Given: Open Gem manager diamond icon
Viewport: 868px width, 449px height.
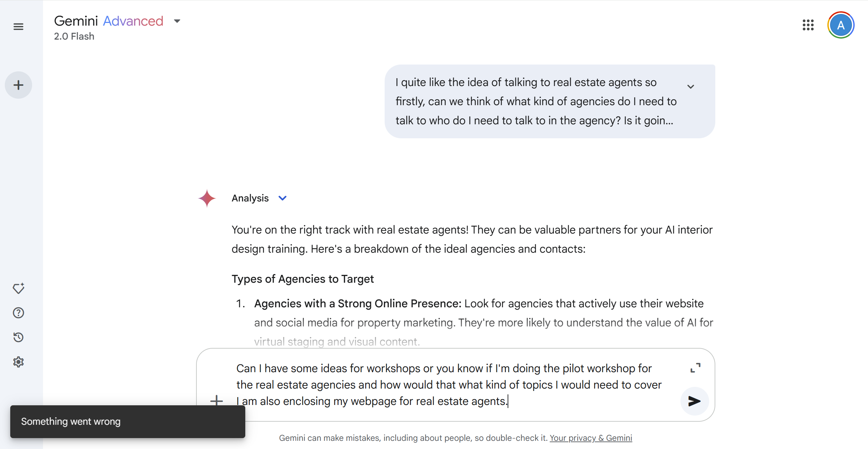Looking at the screenshot, I should coord(18,289).
